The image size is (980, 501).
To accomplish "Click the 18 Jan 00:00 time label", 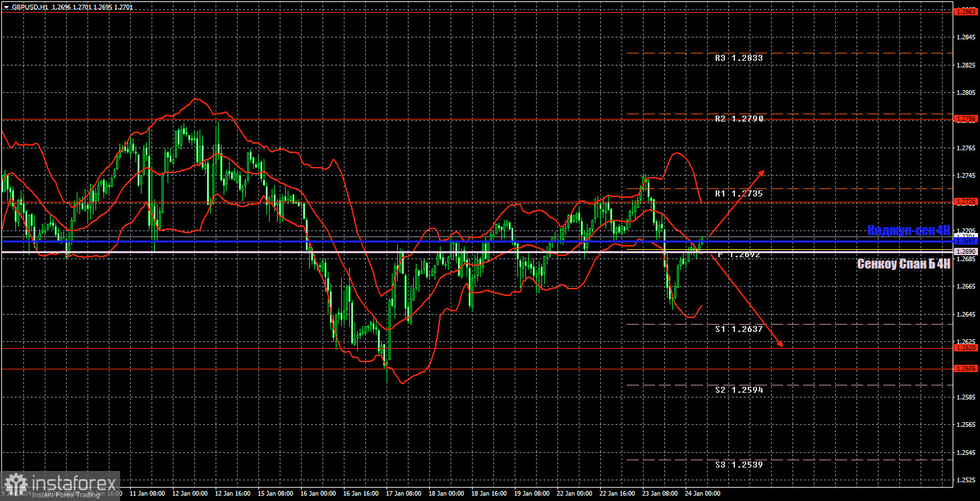I will coord(447,493).
